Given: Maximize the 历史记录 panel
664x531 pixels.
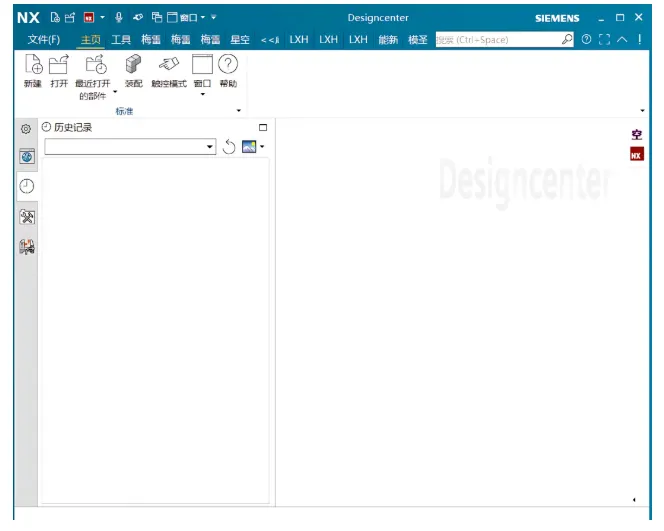Looking at the screenshot, I should (x=263, y=127).
